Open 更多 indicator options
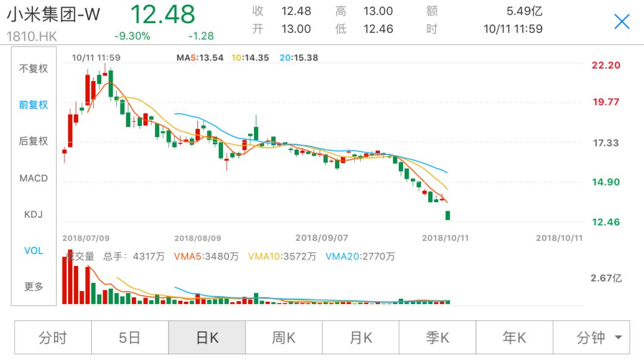This screenshot has width=644, height=362. (x=33, y=286)
